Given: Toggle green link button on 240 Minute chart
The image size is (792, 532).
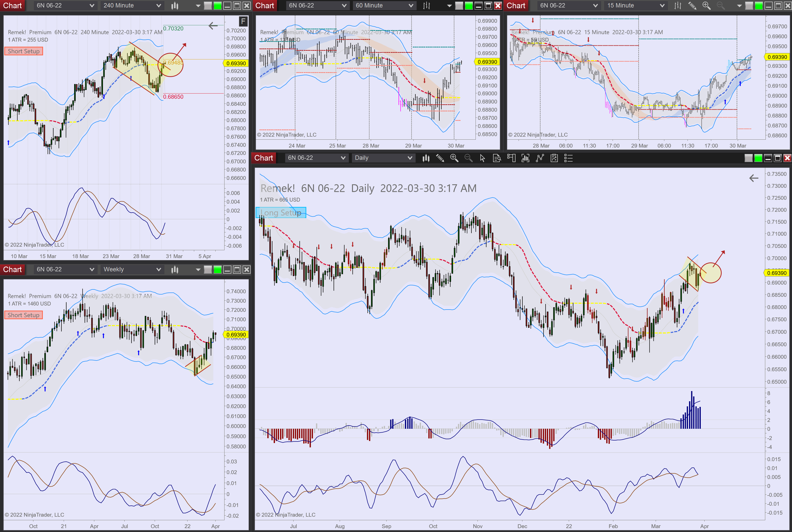Looking at the screenshot, I should pos(218,5).
